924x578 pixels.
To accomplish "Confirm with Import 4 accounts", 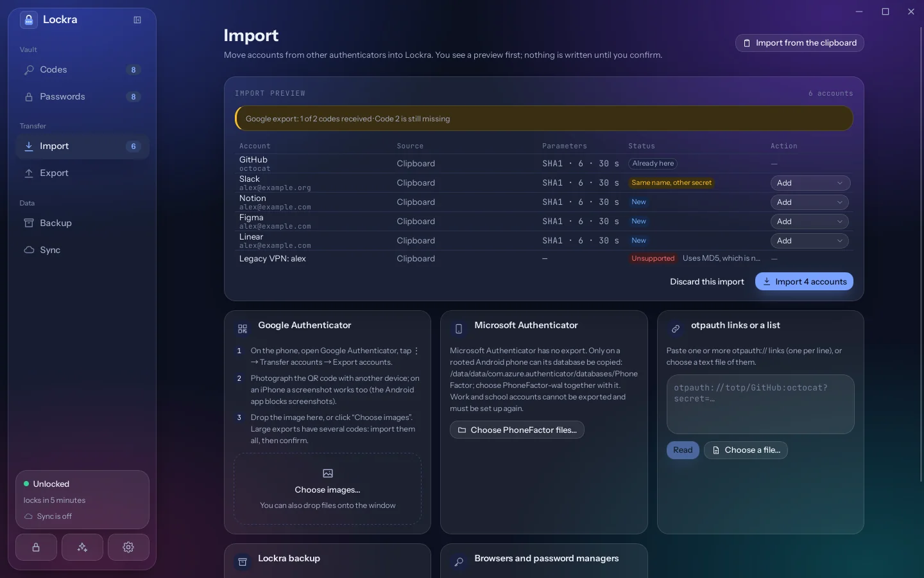I will click(x=804, y=282).
